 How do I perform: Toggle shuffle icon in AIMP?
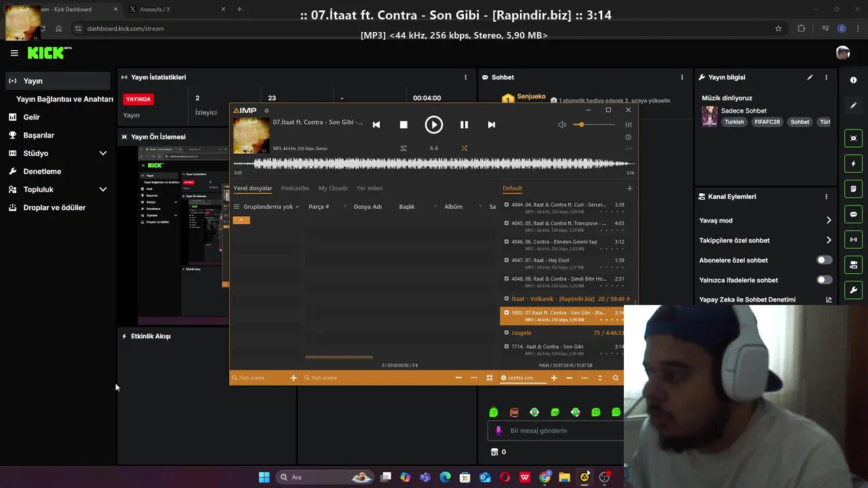(x=464, y=148)
